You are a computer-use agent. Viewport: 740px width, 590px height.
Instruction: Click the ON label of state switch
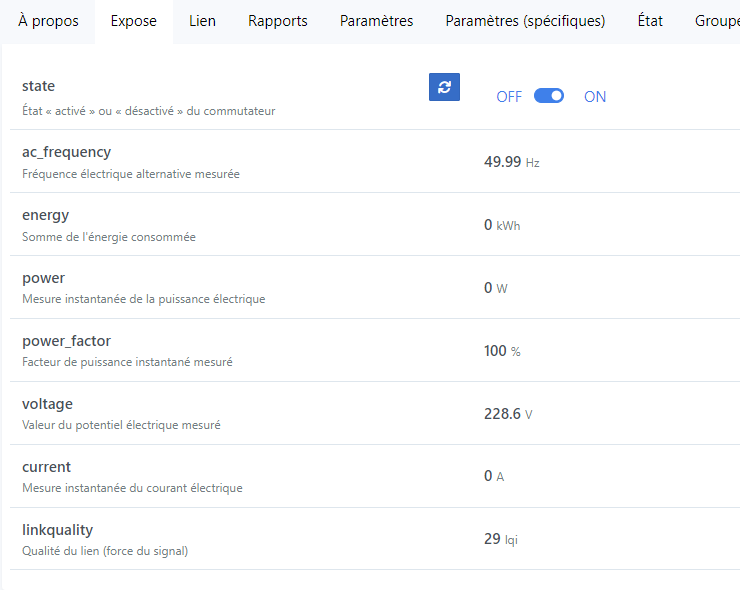point(595,97)
